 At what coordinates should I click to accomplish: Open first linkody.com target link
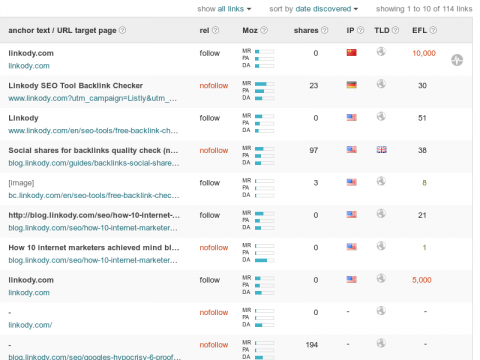pos(29,66)
